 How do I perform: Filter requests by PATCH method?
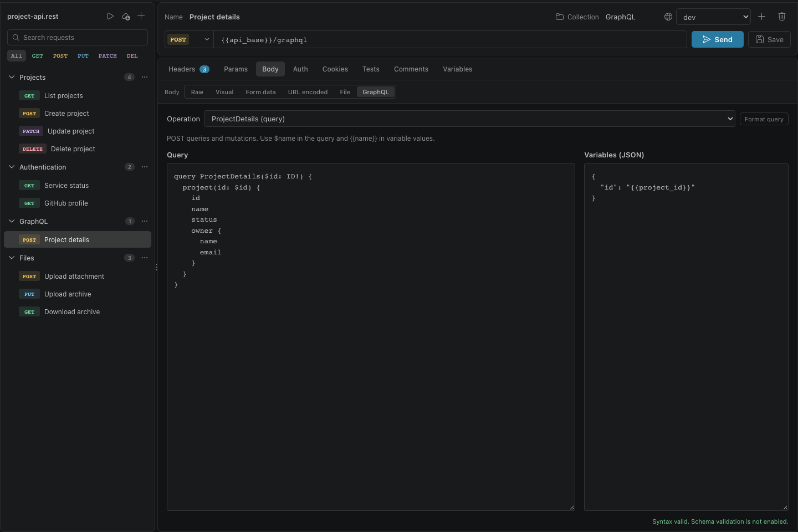108,56
